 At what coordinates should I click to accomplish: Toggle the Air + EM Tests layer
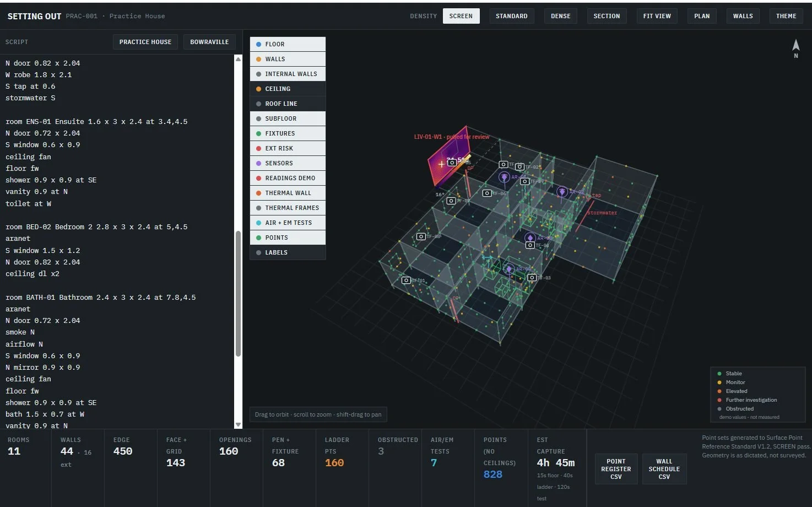click(x=288, y=223)
